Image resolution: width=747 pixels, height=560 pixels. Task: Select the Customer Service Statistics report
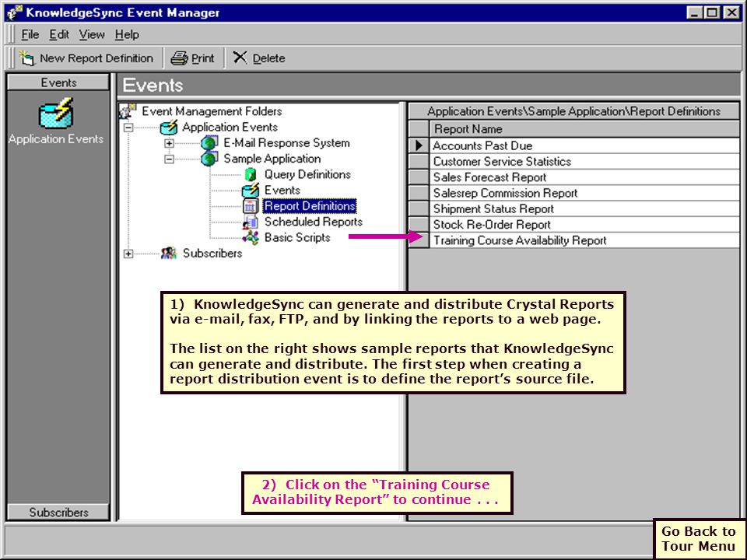click(x=584, y=162)
